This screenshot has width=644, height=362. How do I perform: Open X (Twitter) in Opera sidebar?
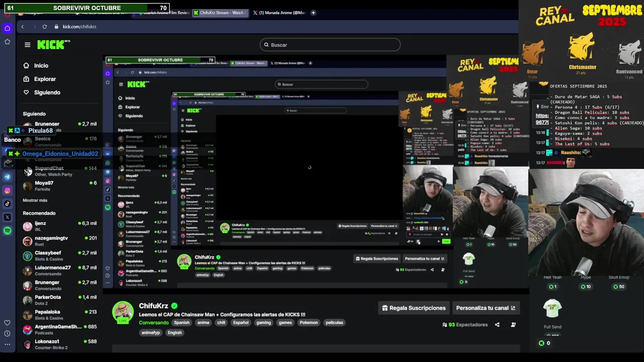pos(7,217)
